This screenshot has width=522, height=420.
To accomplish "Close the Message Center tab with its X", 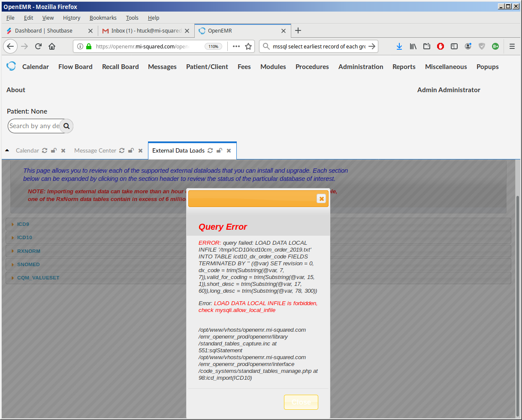I will coord(140,150).
